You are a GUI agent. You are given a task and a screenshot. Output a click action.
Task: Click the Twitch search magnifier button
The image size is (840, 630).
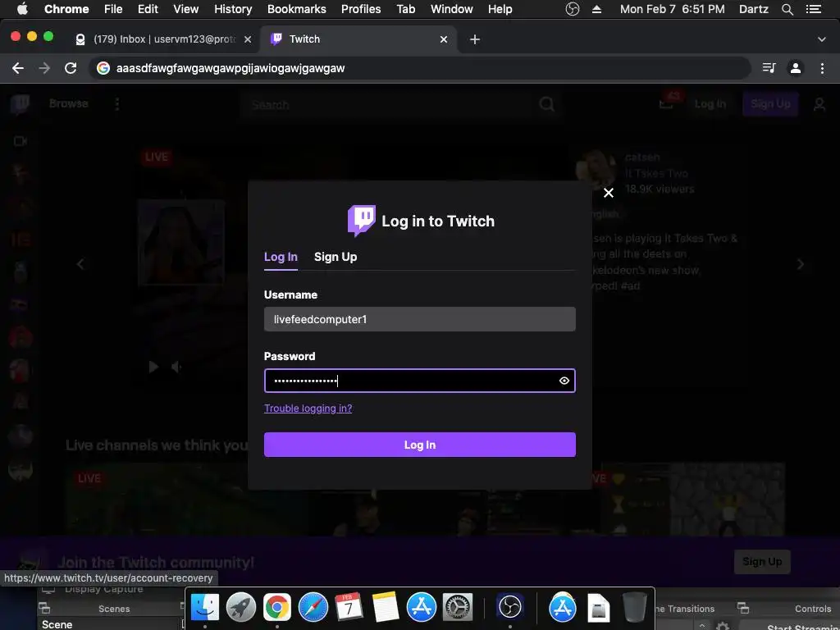pos(546,104)
